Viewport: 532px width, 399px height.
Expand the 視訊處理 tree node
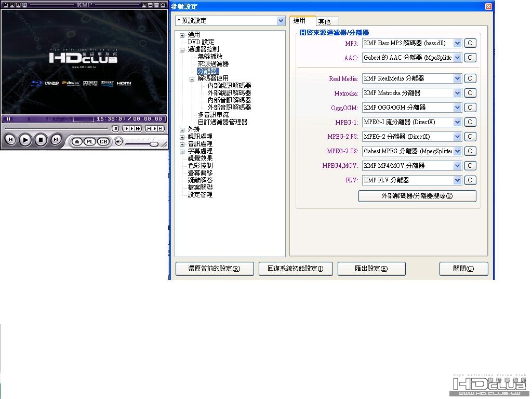pos(182,137)
